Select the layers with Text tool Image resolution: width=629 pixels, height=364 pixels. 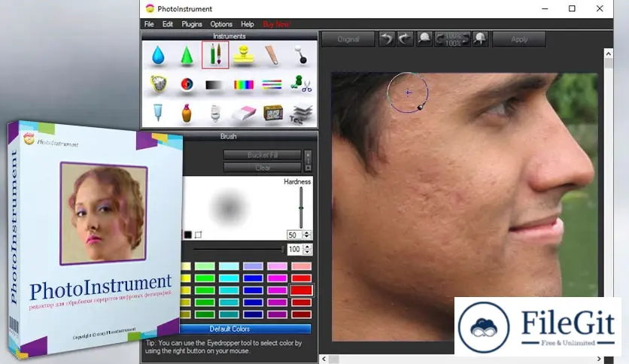(x=300, y=114)
